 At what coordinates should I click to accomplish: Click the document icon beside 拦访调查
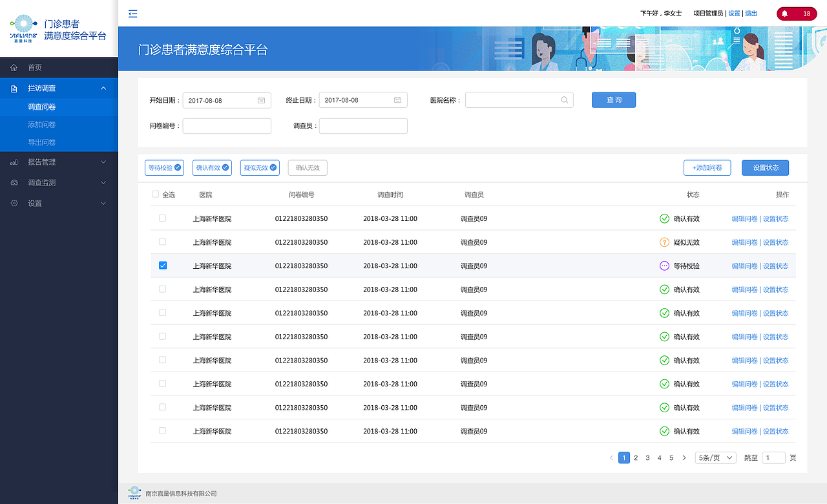[x=14, y=89]
